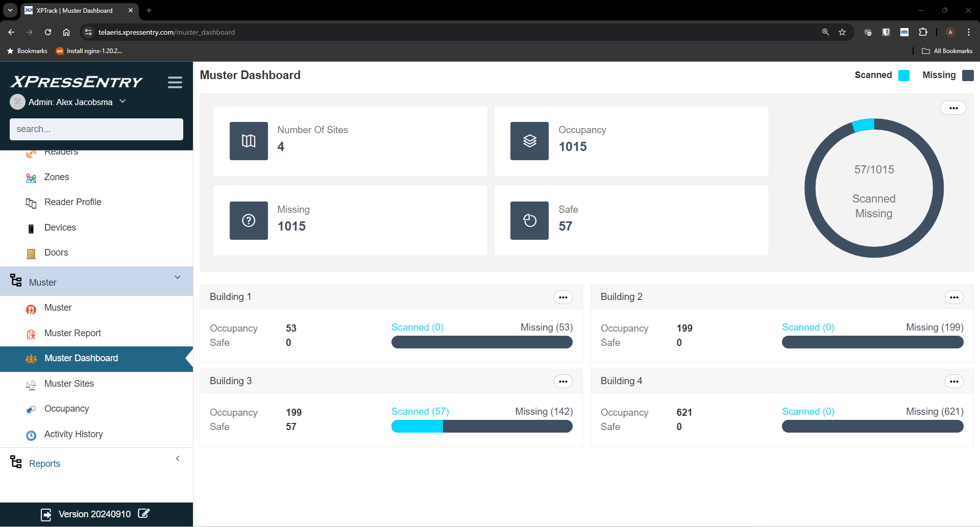Screen dimensions: 980x527
Task: Click the Occupancy layers icon tile
Action: click(529, 141)
